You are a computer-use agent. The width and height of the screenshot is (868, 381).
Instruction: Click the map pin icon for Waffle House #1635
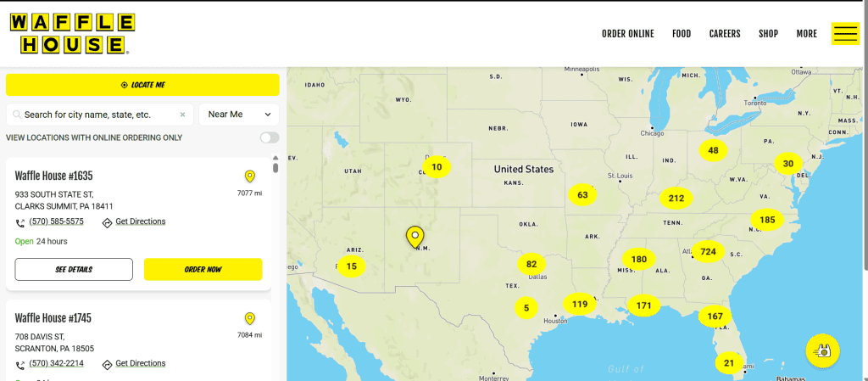249,176
